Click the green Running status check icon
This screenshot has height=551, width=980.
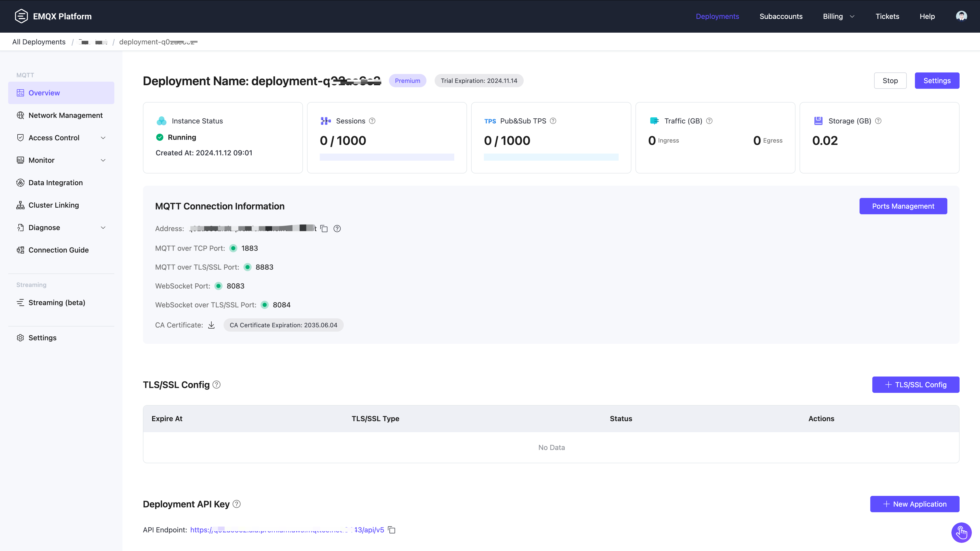[160, 137]
